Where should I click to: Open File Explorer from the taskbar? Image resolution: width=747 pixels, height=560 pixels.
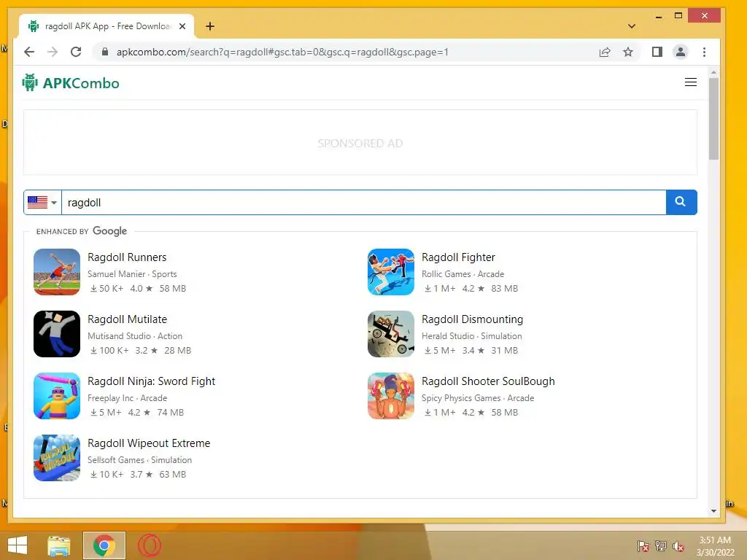point(58,545)
